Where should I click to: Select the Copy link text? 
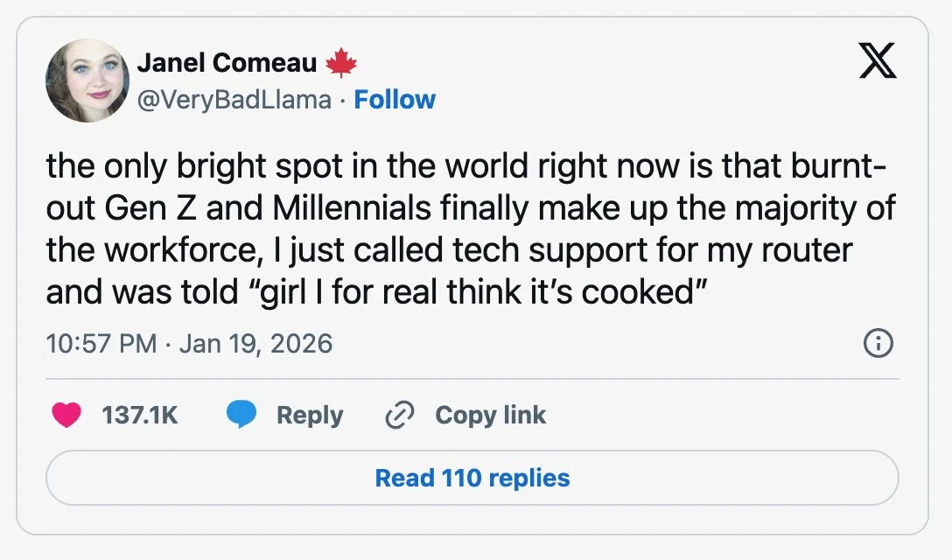tap(490, 415)
